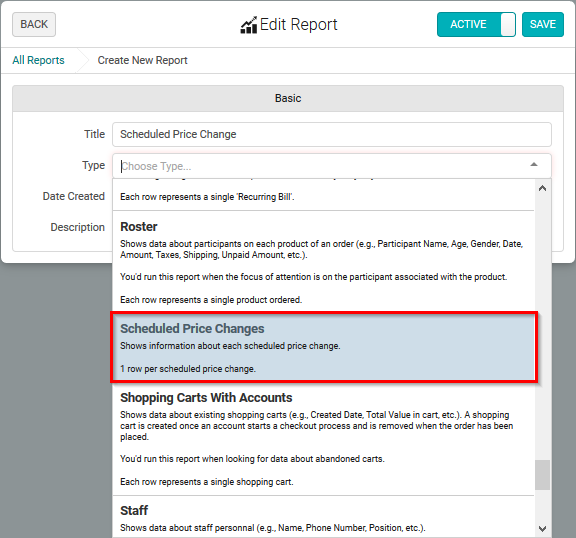Screen dimensions: 576x538
Task: Click the Edit Report chart icon
Action: [x=249, y=25]
